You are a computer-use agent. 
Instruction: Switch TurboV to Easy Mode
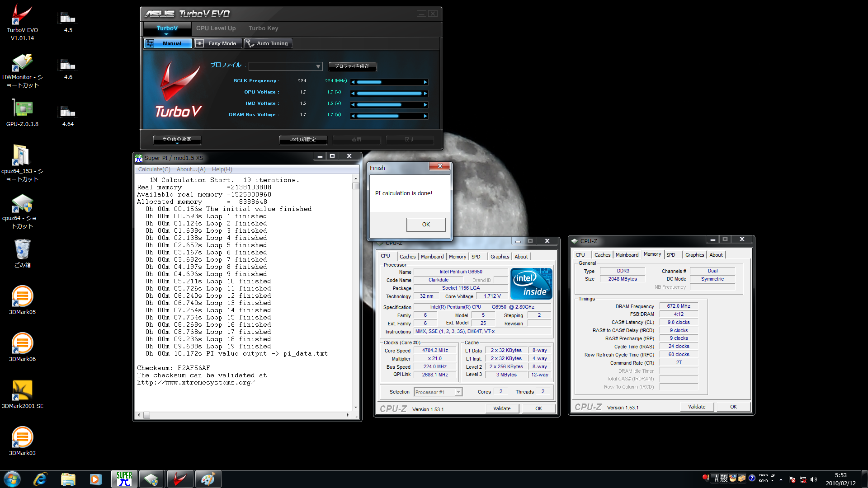click(x=217, y=43)
